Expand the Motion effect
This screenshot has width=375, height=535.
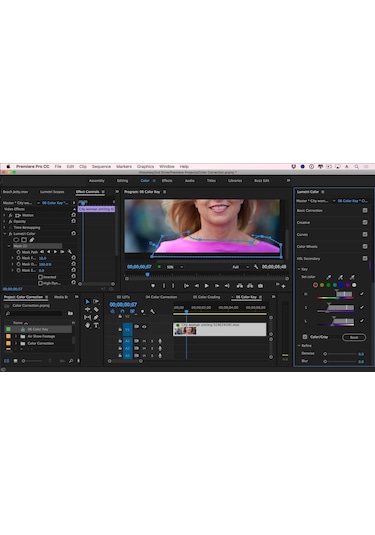4,215
